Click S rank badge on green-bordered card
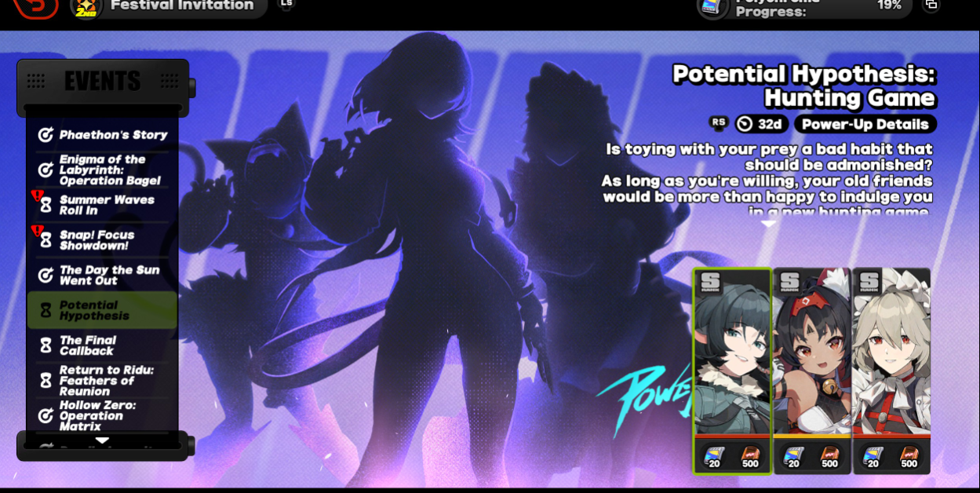This screenshot has height=493, width=980. coord(709,282)
